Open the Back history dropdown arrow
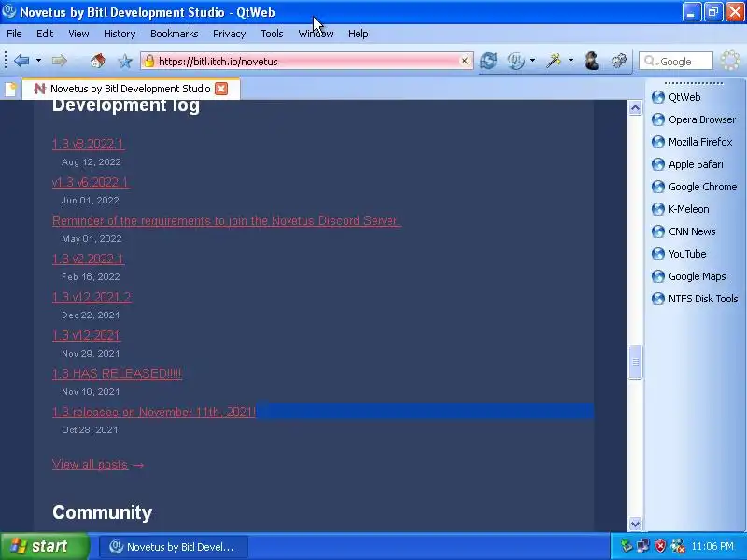Screen dimensions: 747x560 (38, 61)
